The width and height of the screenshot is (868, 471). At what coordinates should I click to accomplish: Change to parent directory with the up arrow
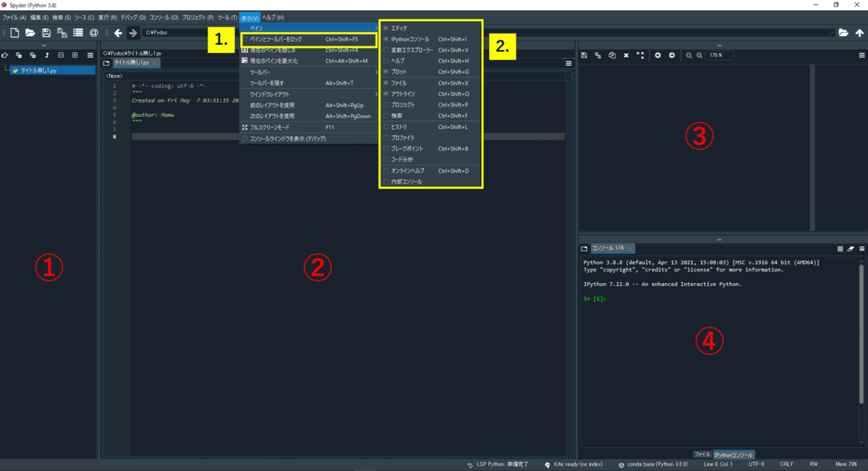[x=859, y=33]
